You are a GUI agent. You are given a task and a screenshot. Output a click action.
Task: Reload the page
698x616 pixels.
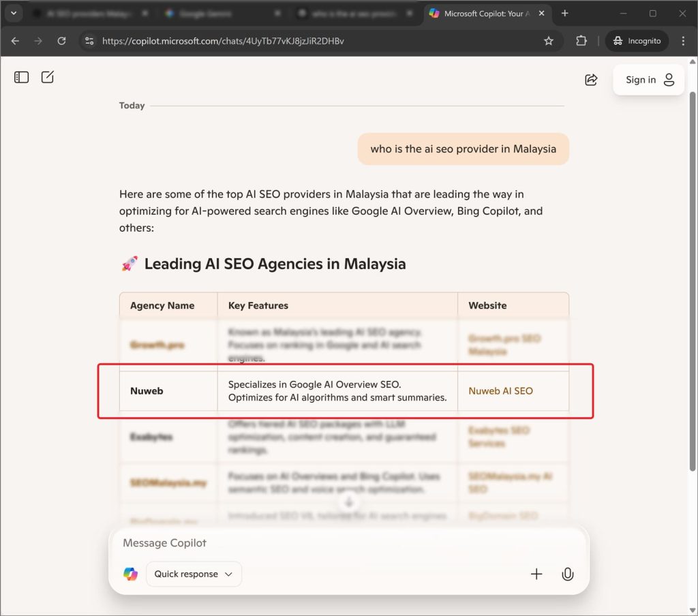(61, 41)
